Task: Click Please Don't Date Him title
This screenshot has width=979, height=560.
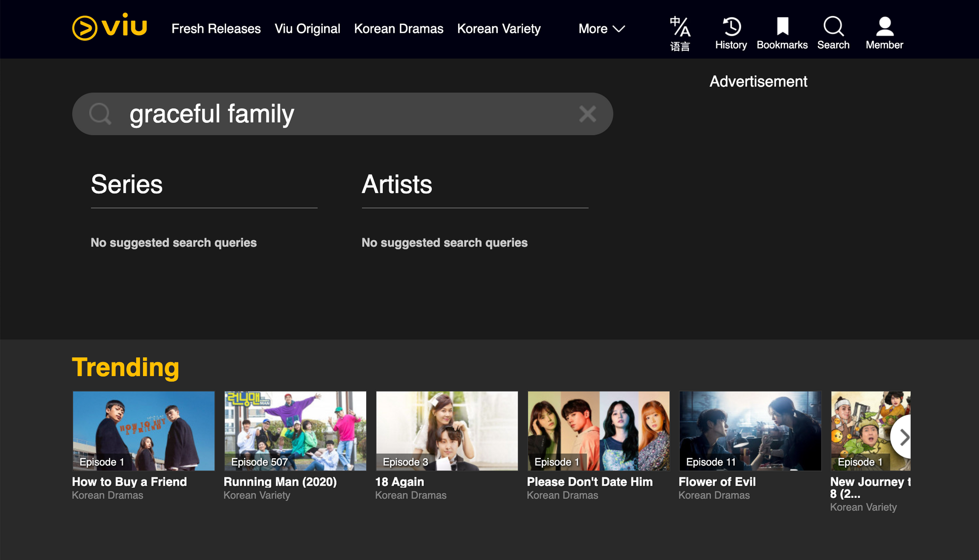Action: click(590, 482)
